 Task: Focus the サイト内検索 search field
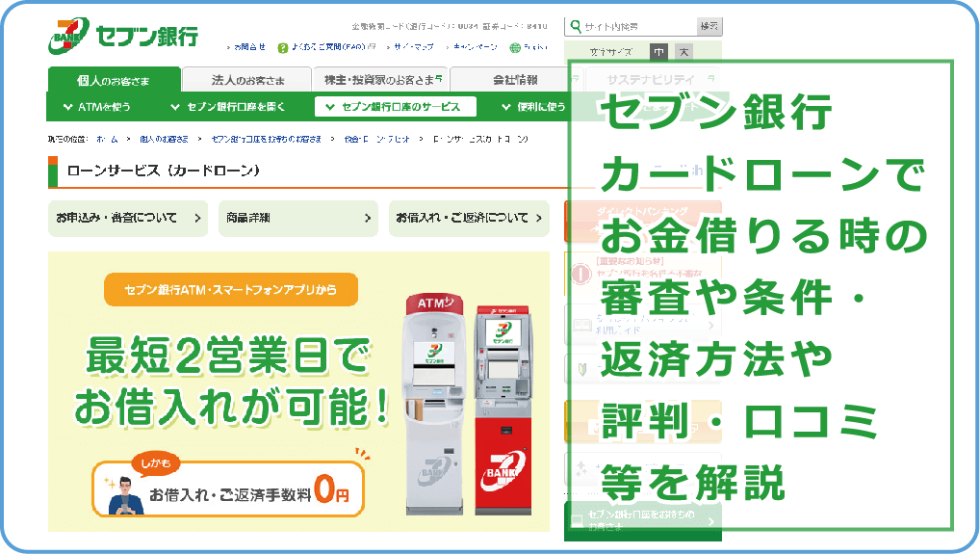pos(632,27)
